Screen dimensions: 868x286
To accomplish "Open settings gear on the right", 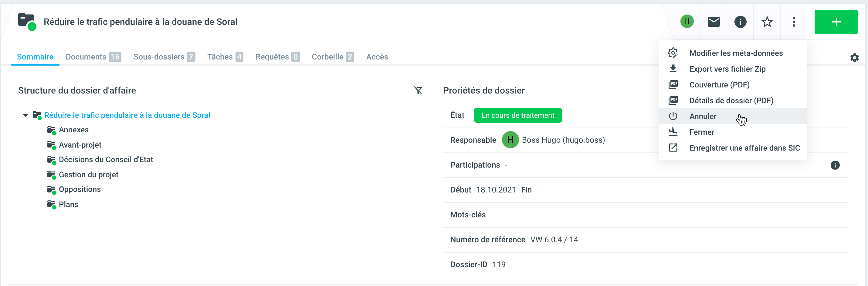I will click(854, 58).
